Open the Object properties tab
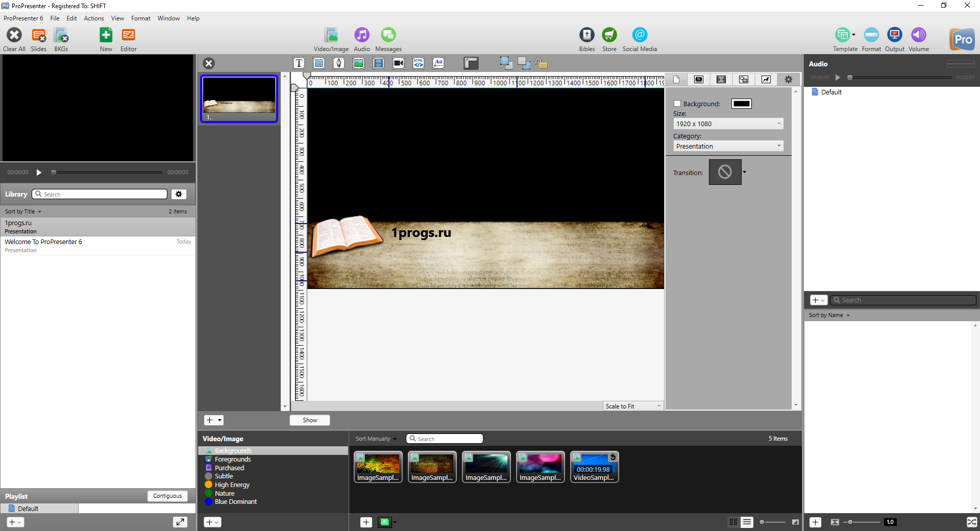The height and width of the screenshot is (531, 980). point(744,79)
